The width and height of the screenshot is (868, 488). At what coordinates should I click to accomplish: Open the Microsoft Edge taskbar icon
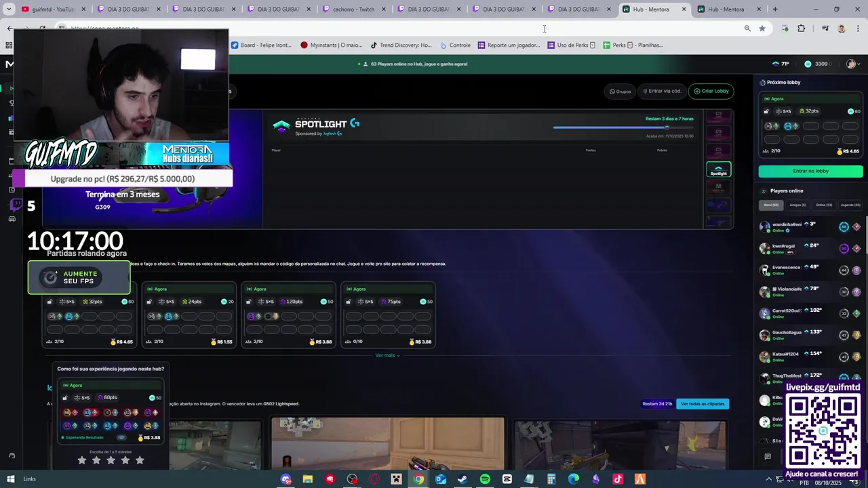(x=574, y=479)
